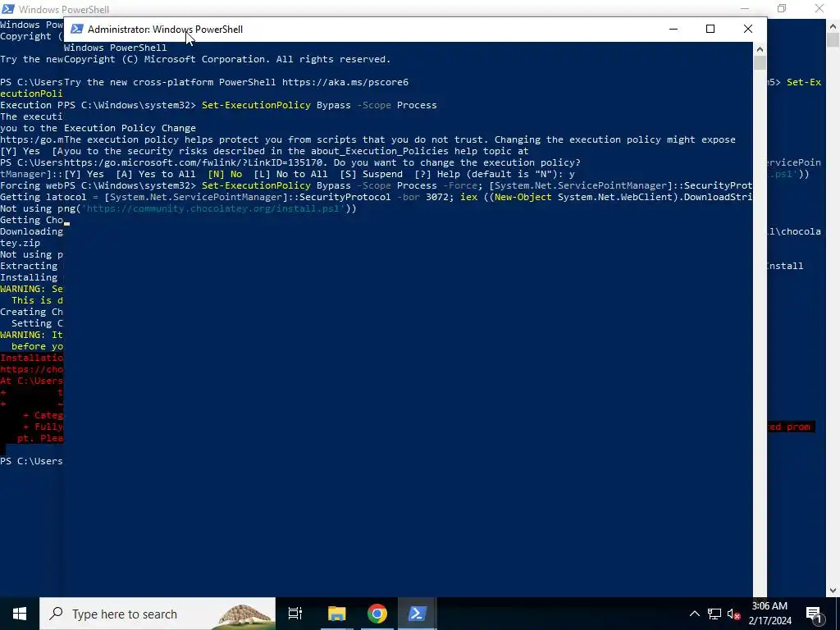Screen dimensions: 840x630
Task: Click the Administrator PowerShell scrollbar thumb
Action: (760, 62)
